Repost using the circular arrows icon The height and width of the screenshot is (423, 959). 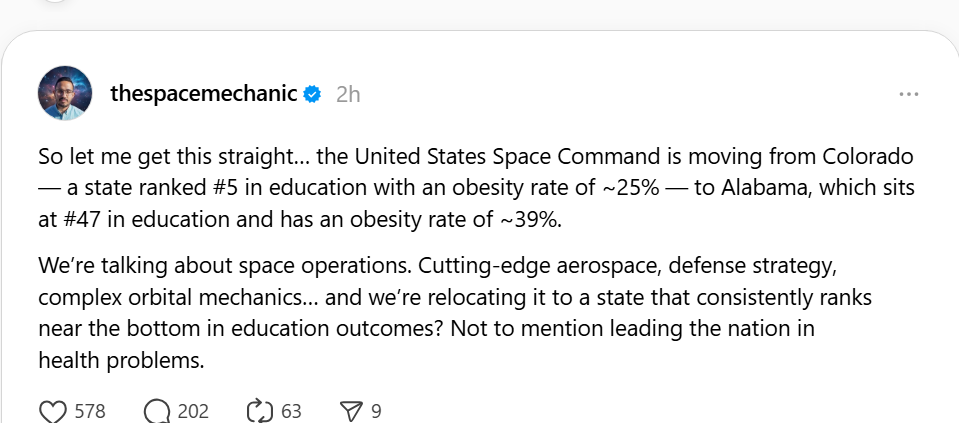point(260,411)
